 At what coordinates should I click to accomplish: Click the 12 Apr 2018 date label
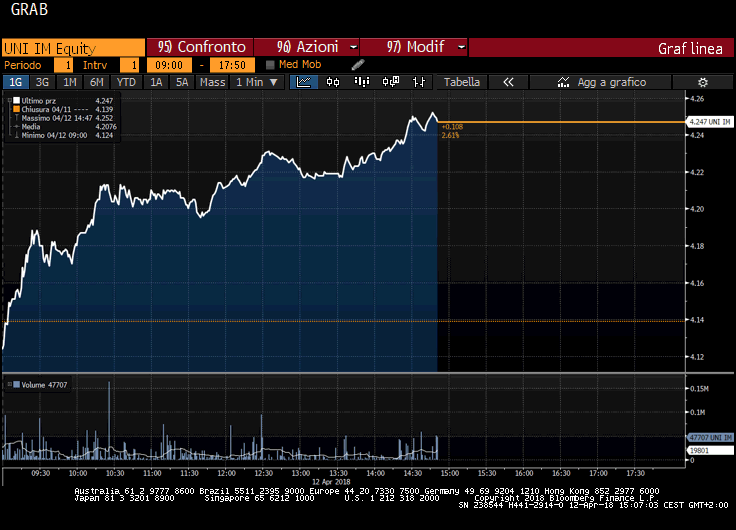tap(331, 482)
